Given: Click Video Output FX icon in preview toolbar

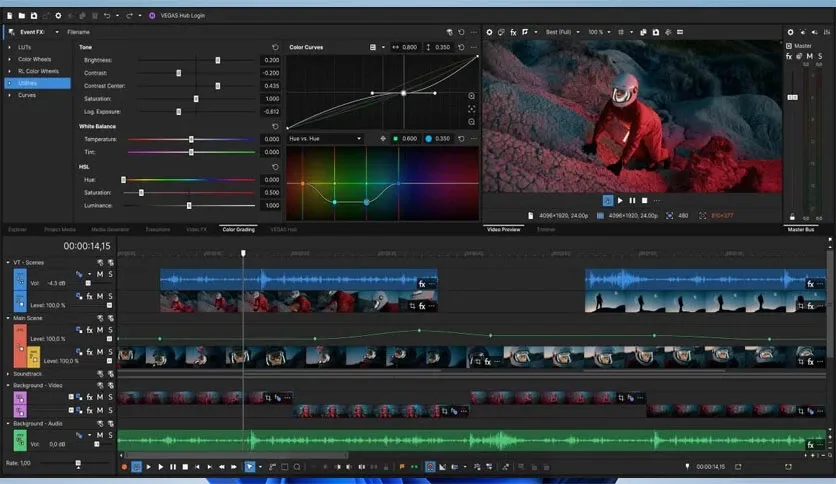Looking at the screenshot, I should tap(513, 32).
